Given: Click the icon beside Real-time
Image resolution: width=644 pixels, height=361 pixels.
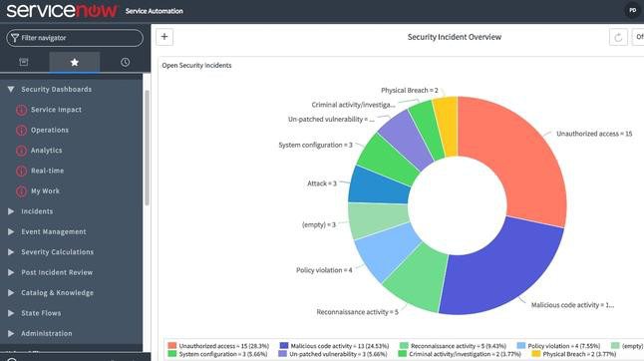Looking at the screenshot, I should (x=21, y=171).
